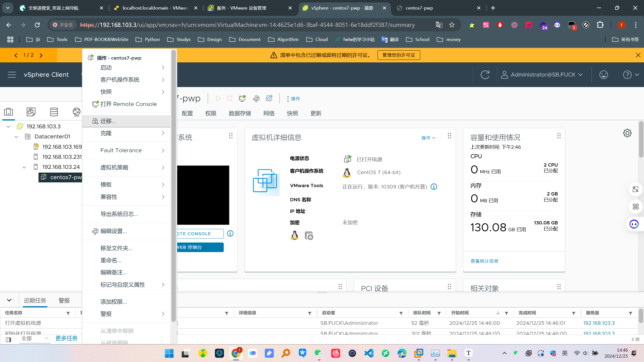Expand the 启动 submenu in context menu

pos(126,68)
